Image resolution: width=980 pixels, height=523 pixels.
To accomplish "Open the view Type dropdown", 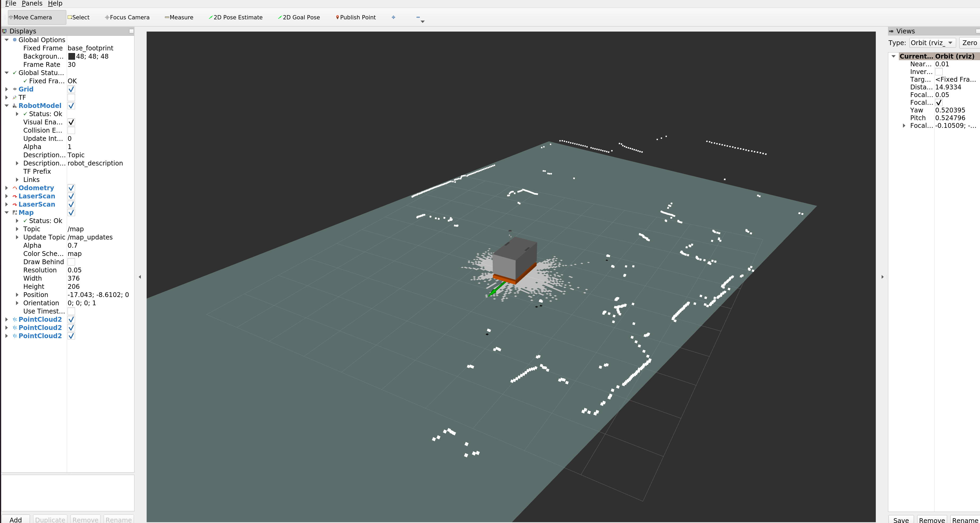I will [932, 43].
